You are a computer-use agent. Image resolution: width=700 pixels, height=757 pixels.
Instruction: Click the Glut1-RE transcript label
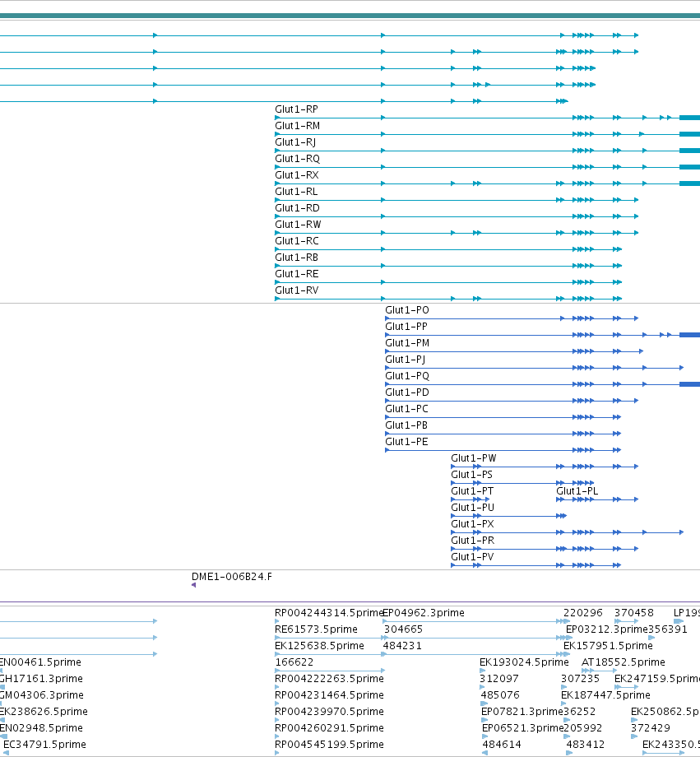297,274
